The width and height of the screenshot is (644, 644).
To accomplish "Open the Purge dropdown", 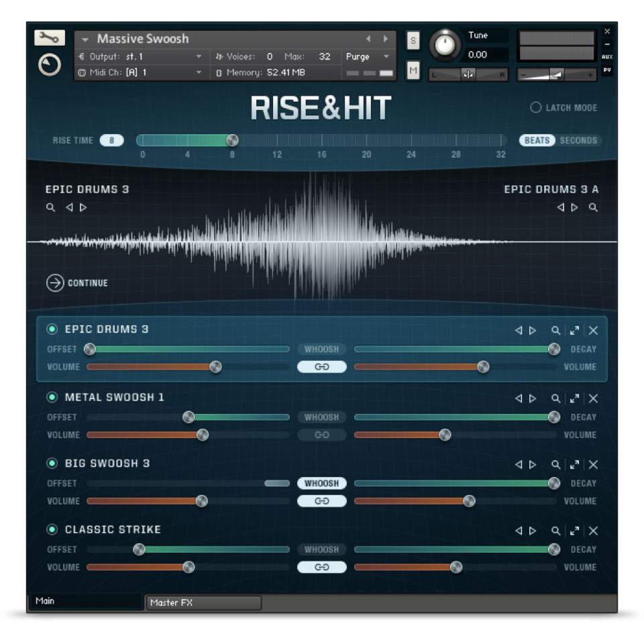I will point(364,56).
